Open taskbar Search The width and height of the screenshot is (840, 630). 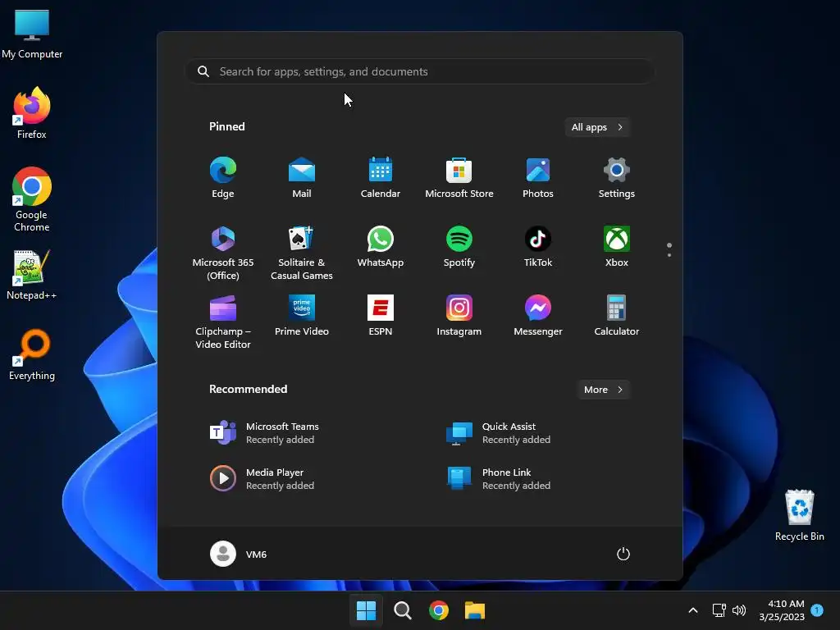tap(402, 610)
